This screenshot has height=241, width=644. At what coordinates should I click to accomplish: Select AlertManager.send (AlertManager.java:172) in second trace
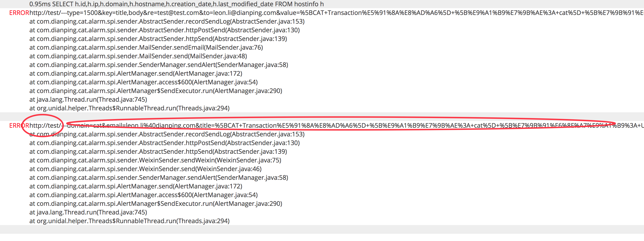135,187
